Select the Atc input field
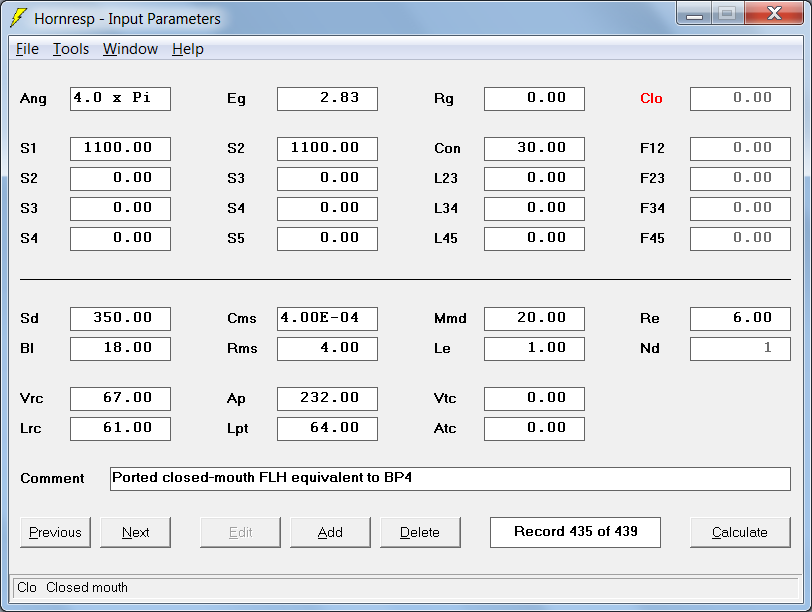This screenshot has height=612, width=812. pos(534,429)
